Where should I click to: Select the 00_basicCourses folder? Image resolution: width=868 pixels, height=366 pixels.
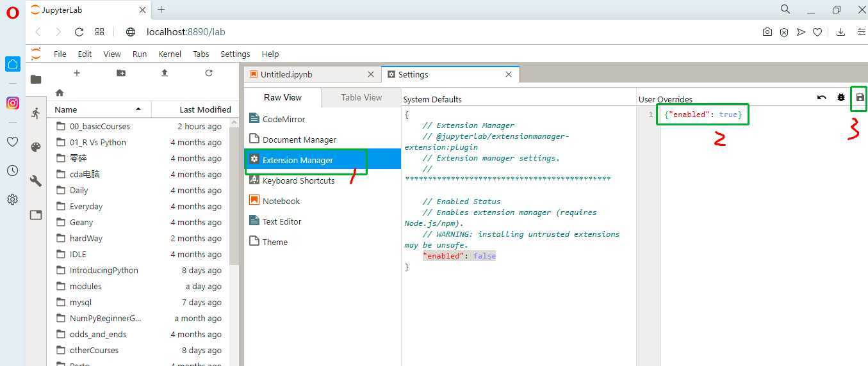[139, 126]
